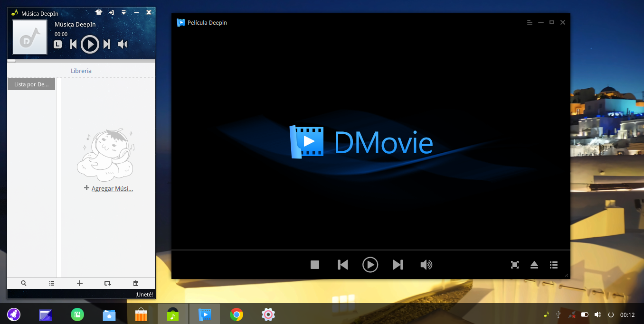
Task: Open the green app icon in the dock
Action: pos(77,314)
